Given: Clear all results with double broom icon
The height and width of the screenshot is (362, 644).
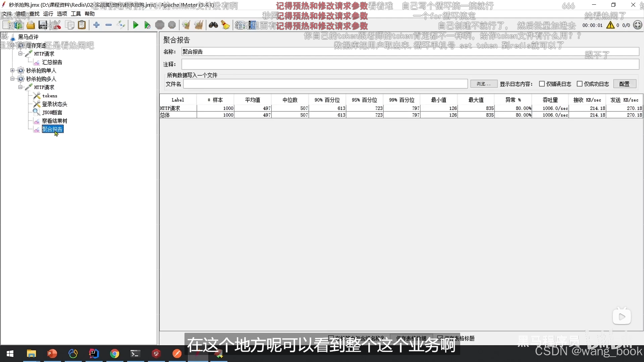Looking at the screenshot, I should click(x=199, y=25).
